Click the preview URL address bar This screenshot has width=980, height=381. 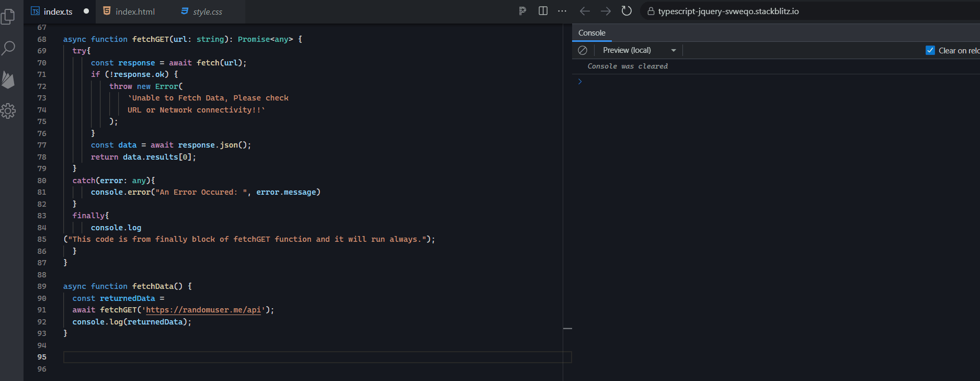728,12
